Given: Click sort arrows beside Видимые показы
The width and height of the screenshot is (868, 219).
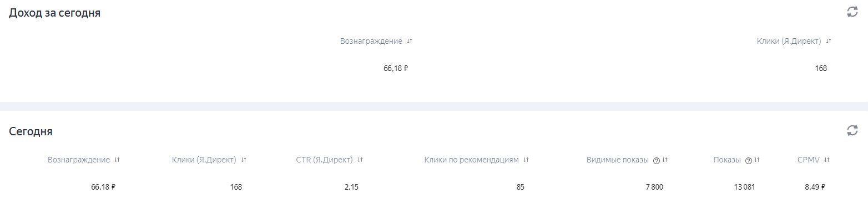Looking at the screenshot, I should click(x=665, y=160).
